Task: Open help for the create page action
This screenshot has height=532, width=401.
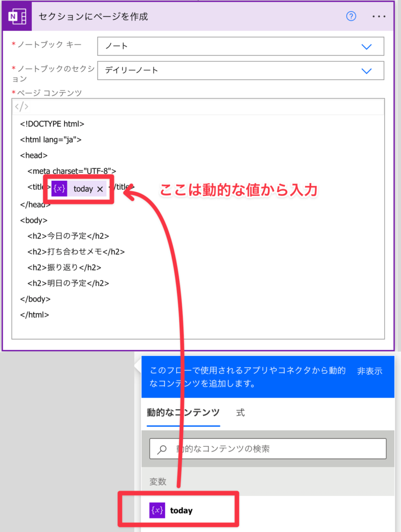Action: pos(351,16)
